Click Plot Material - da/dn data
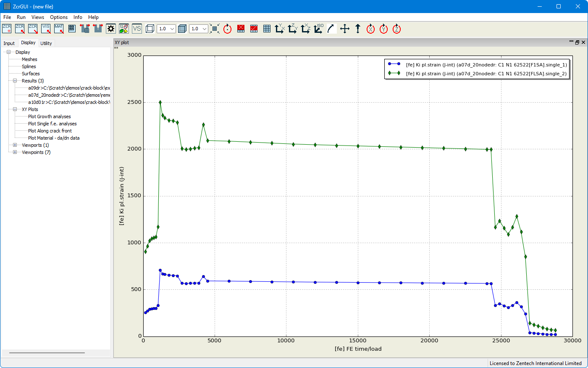Screen dimensions: 588x368 click(54, 138)
